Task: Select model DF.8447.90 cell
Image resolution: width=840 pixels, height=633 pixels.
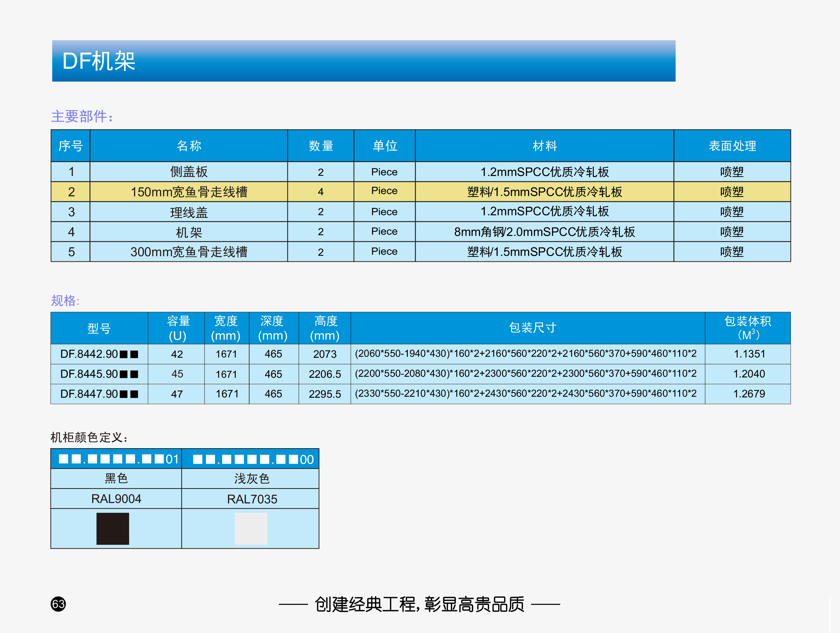Action: click(x=99, y=394)
